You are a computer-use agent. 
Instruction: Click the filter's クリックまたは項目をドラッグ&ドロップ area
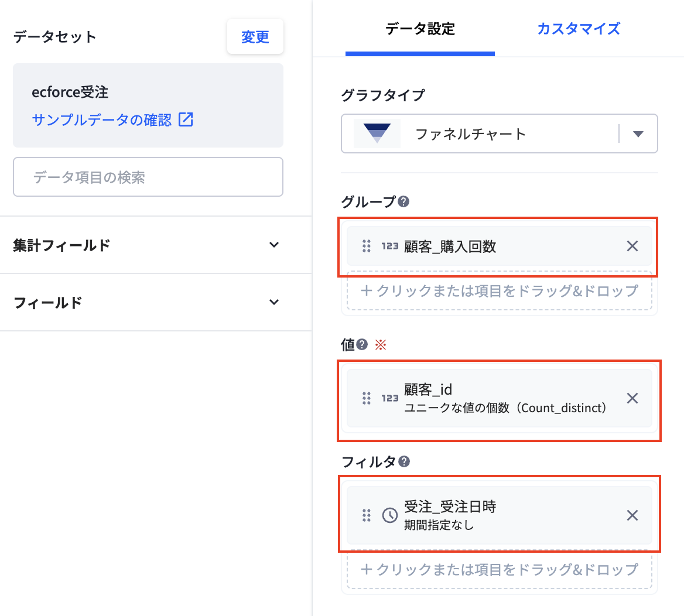500,569
